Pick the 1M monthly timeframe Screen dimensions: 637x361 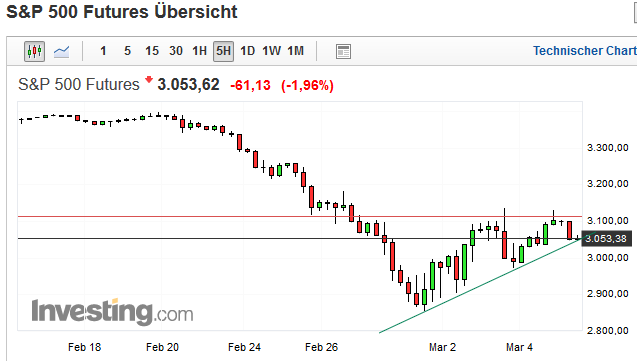[295, 51]
